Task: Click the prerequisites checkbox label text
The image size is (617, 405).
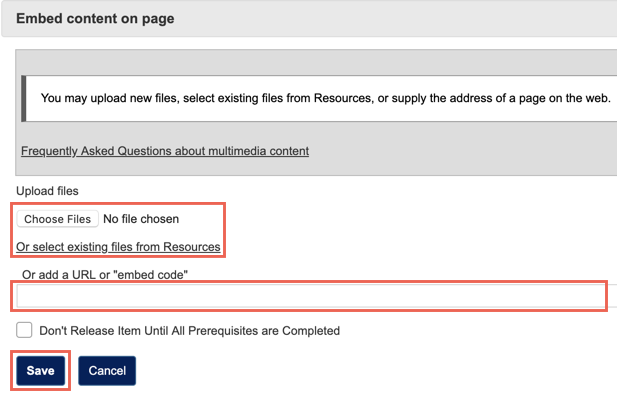Action: click(x=190, y=330)
